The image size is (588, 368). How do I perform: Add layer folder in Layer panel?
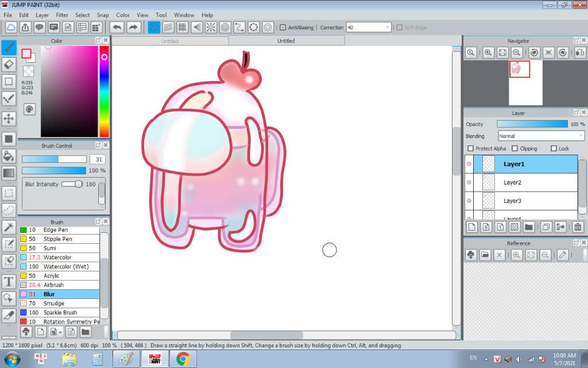pos(528,227)
